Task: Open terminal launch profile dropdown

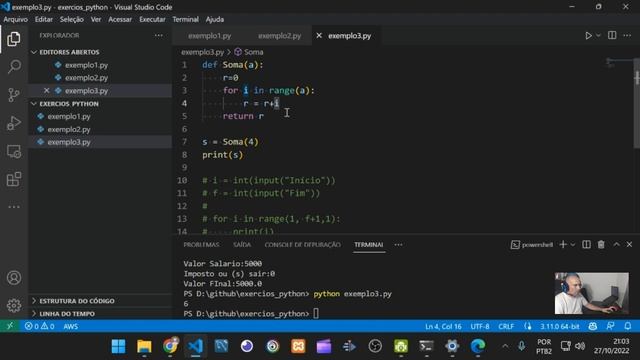Action: click(573, 244)
